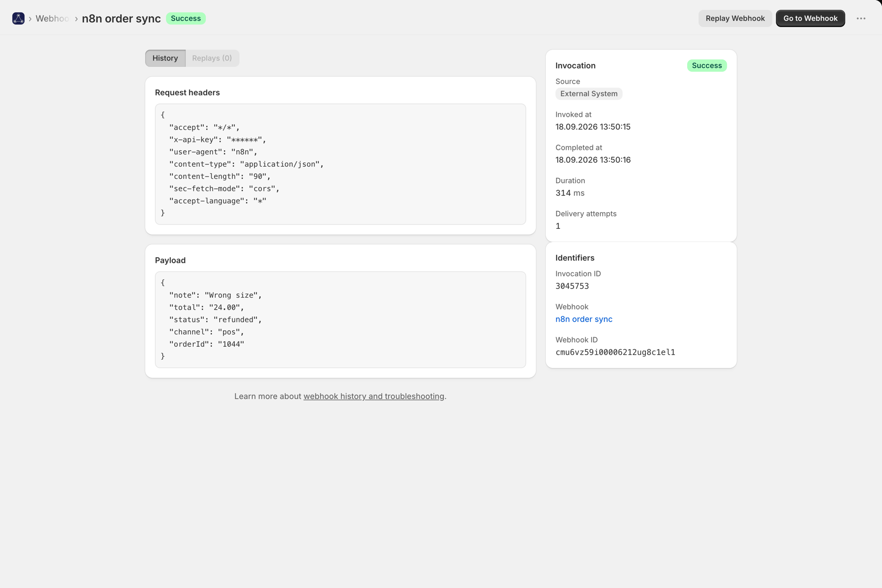Image resolution: width=882 pixels, height=588 pixels.
Task: Go to Webhooks breadcrumb link
Action: point(52,19)
